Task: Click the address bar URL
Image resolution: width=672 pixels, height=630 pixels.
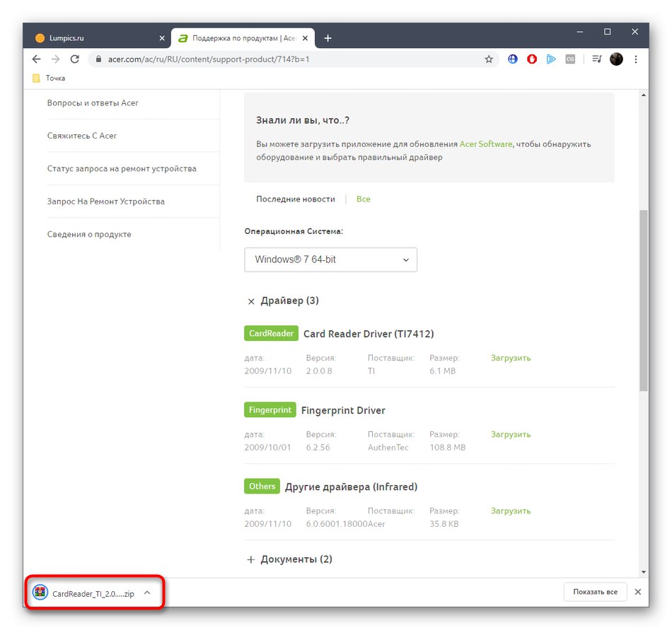Action: [x=208, y=59]
